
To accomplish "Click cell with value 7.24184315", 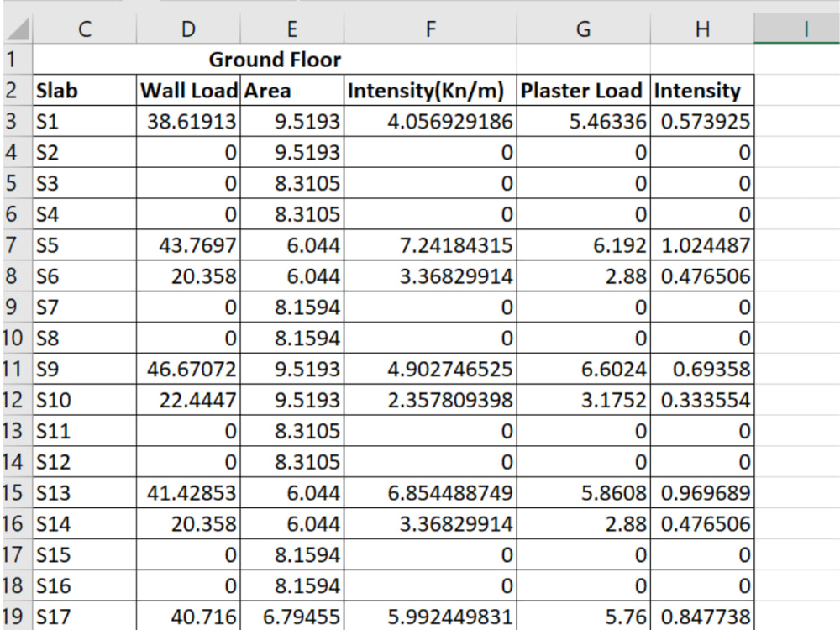I will [x=430, y=245].
